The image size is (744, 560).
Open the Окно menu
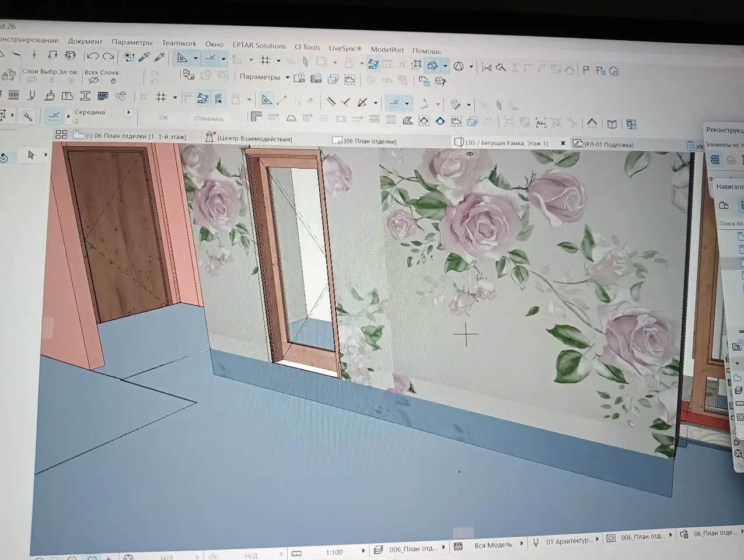(x=214, y=44)
